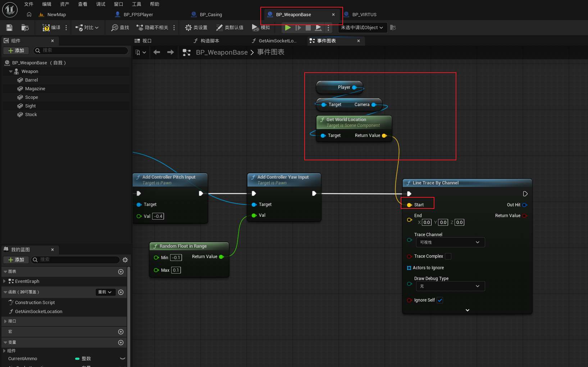Click BP_WeaponBase in the breadcrumb
The image size is (588, 367).
tap(222, 52)
